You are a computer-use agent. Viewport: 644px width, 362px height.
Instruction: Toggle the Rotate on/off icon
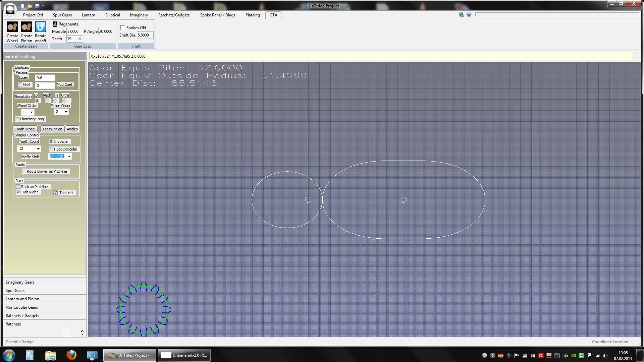tap(41, 27)
